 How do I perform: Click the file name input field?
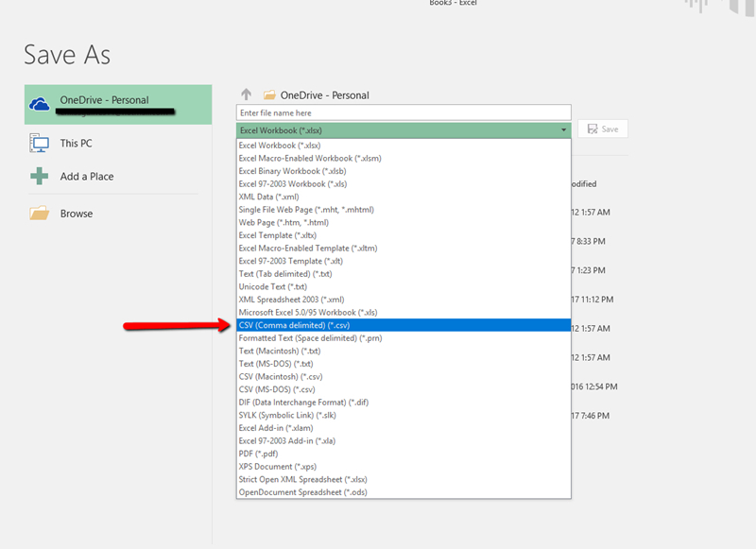(x=404, y=112)
